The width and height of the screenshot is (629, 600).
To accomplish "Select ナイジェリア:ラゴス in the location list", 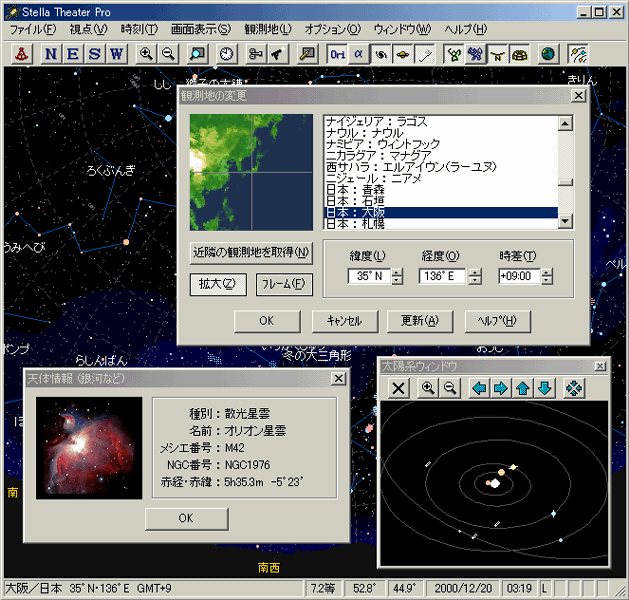I will tap(440, 122).
